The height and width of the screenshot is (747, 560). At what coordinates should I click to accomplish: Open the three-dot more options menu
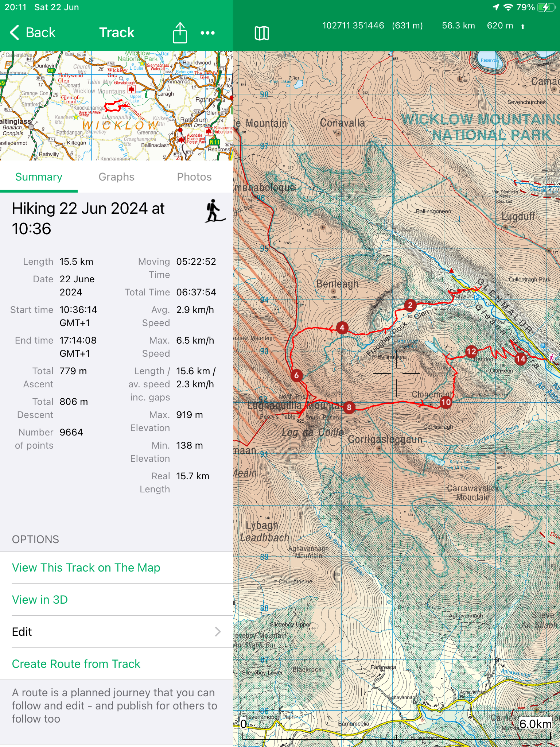click(207, 33)
